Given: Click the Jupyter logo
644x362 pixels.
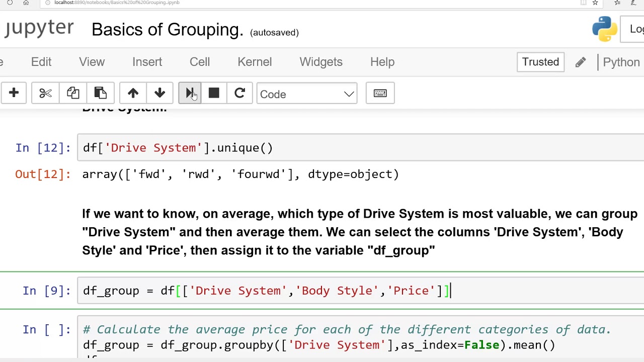Looking at the screenshot, I should 39,29.
